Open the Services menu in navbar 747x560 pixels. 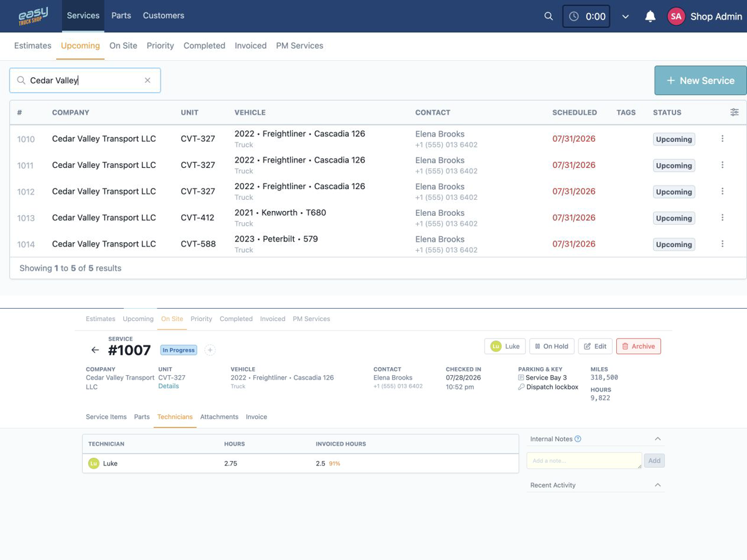[x=83, y=16]
